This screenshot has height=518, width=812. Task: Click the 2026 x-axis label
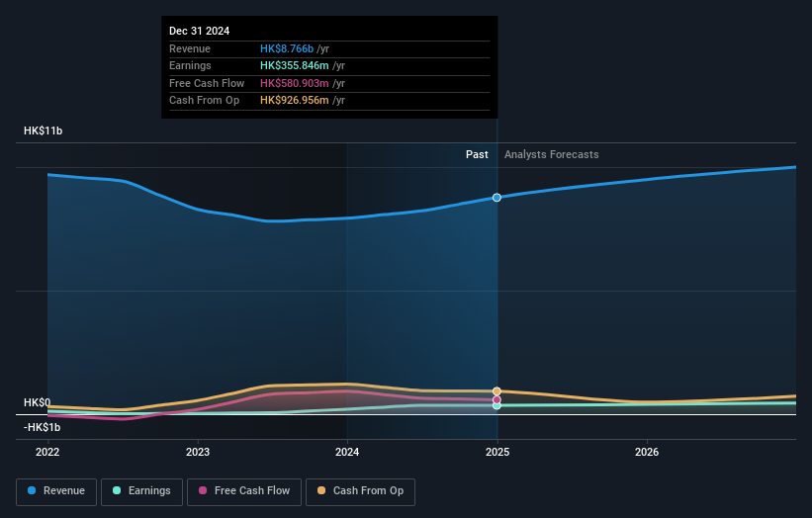[647, 452]
